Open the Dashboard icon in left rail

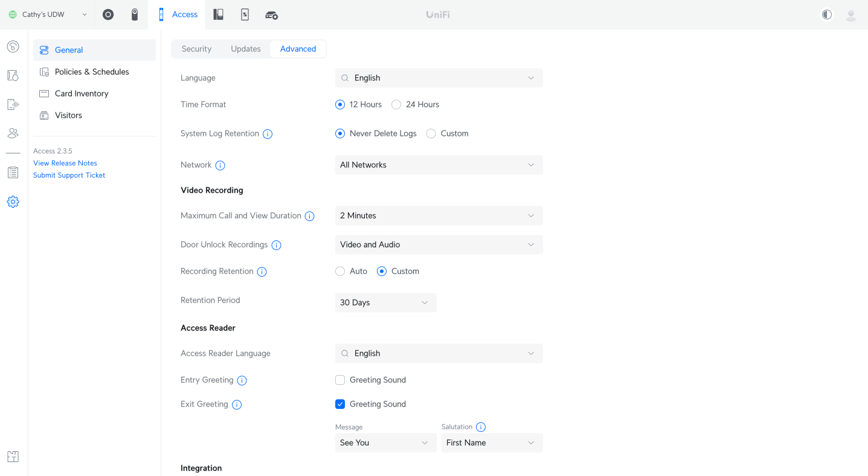13,47
